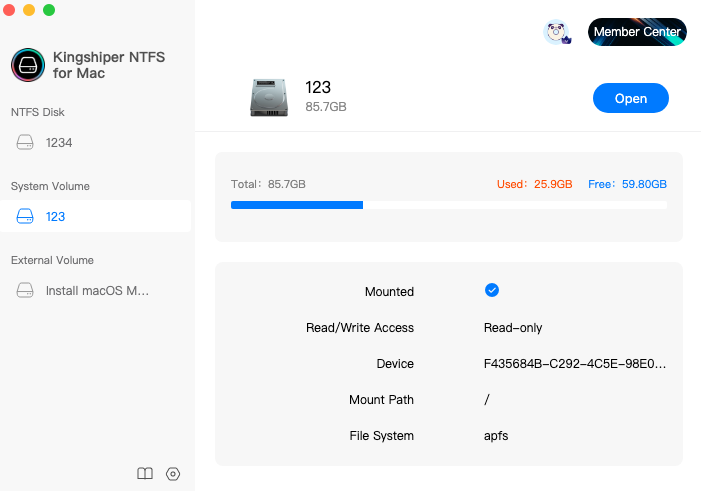Click the blue disk icon beside 123
701x491 pixels.
tap(25, 216)
